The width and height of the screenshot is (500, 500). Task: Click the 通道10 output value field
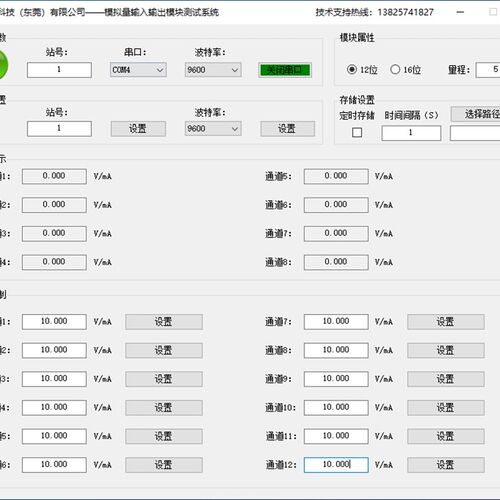[x=336, y=408]
